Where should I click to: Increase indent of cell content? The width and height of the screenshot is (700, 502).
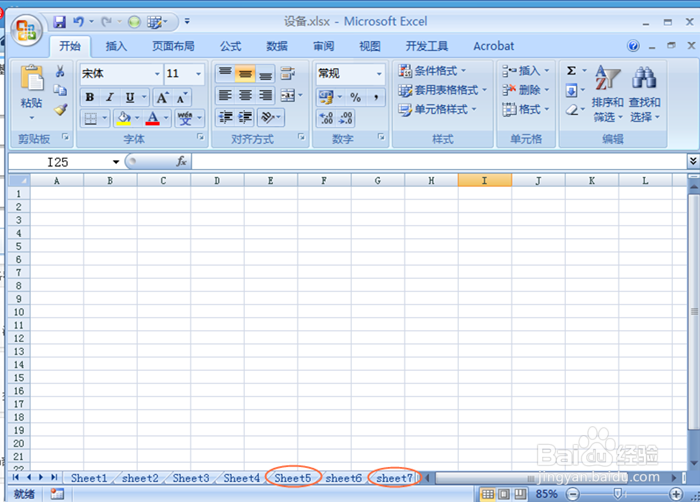(245, 117)
